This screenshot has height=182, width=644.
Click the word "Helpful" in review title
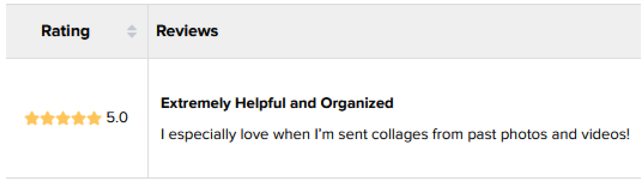(x=260, y=103)
